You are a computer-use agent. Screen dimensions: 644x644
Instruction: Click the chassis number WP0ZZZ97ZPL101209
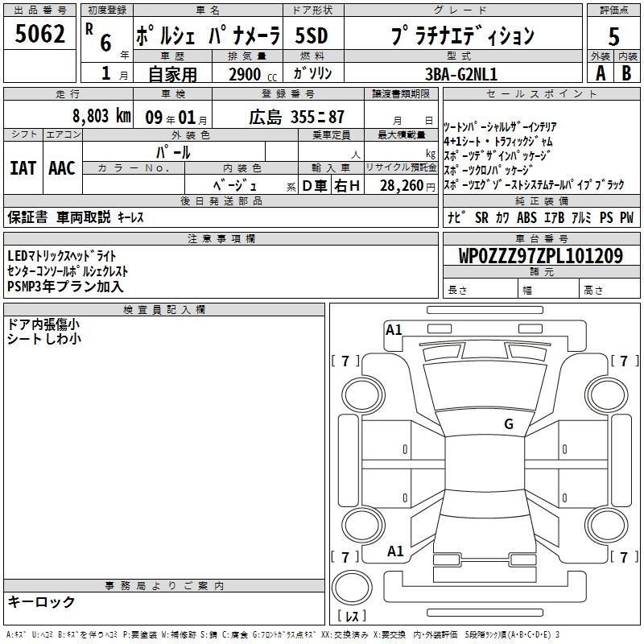(x=539, y=256)
